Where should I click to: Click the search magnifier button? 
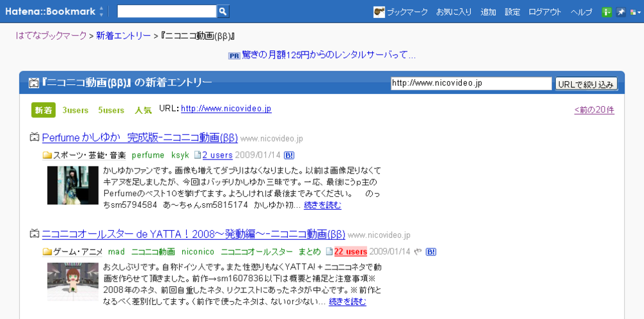click(223, 12)
